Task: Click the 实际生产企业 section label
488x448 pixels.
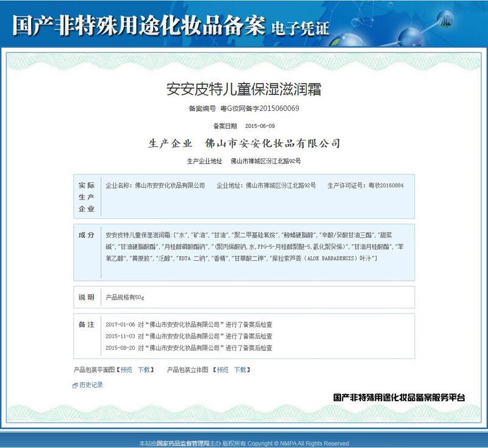Action: point(87,197)
